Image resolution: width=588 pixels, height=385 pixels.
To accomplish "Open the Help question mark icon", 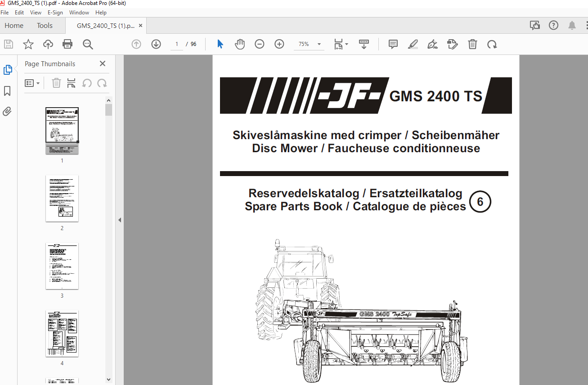I will click(x=553, y=25).
